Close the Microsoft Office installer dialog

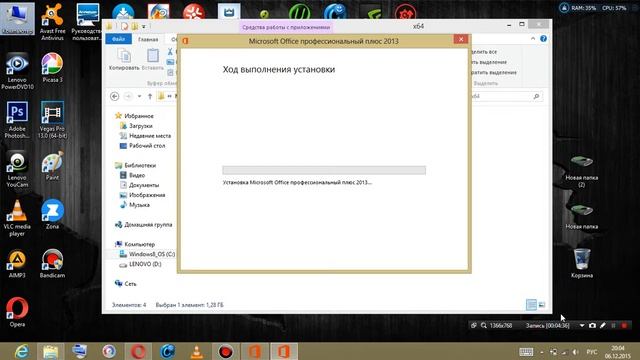pyautogui.click(x=461, y=39)
